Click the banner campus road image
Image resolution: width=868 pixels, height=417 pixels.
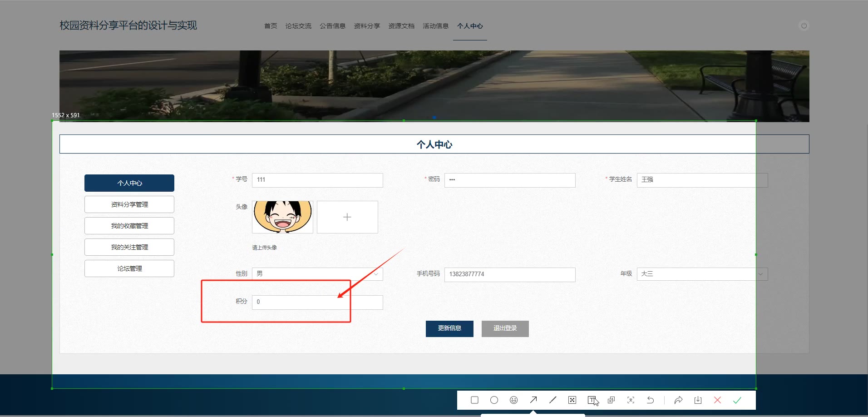point(434,86)
